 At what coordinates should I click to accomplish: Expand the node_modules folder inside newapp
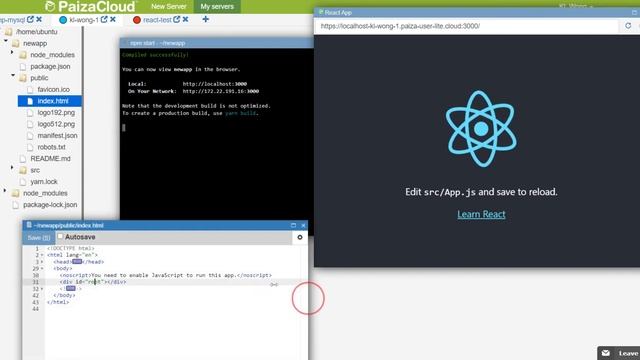coord(12,52)
